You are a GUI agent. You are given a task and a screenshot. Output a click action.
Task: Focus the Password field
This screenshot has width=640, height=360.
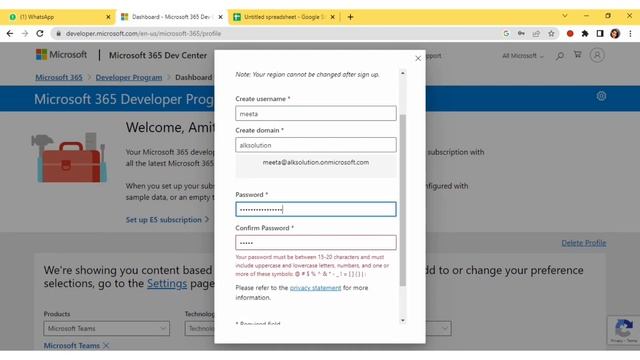[316, 209]
